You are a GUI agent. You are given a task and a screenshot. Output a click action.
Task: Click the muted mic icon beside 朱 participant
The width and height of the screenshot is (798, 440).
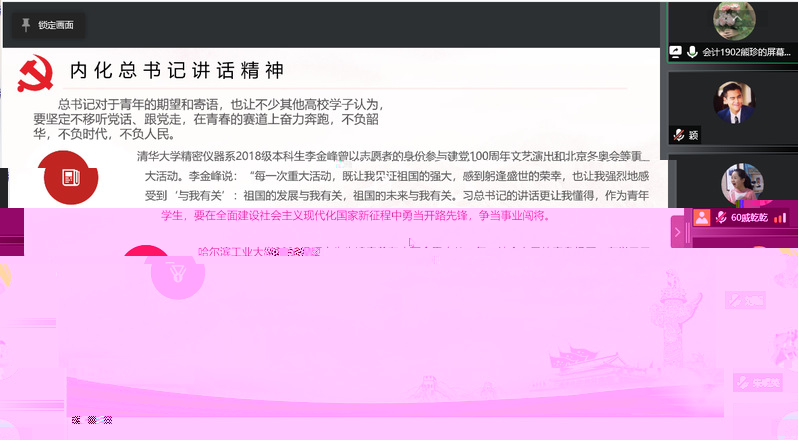[744, 383]
